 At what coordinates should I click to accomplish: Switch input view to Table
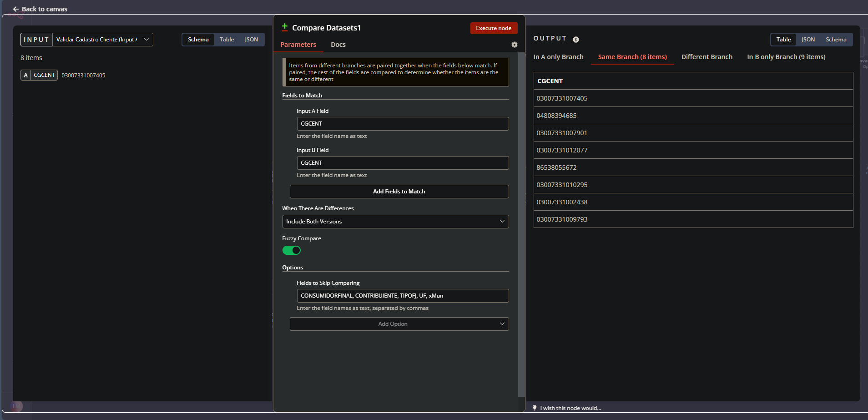point(227,40)
